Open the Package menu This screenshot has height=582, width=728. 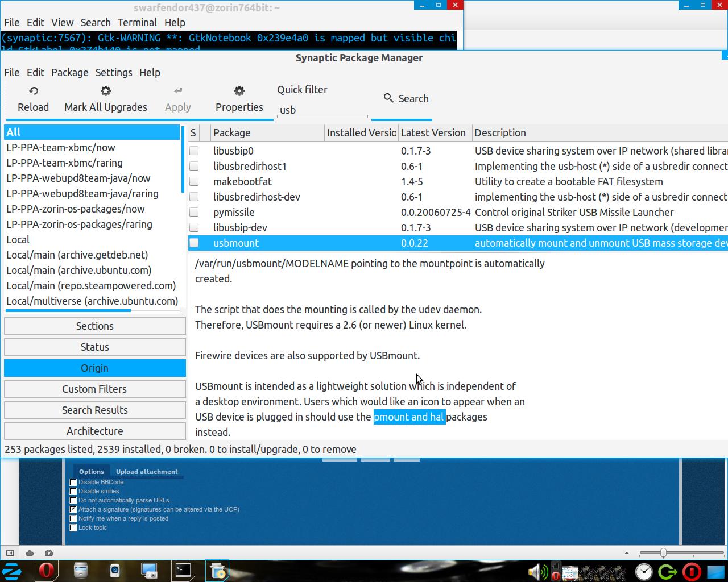[70, 72]
